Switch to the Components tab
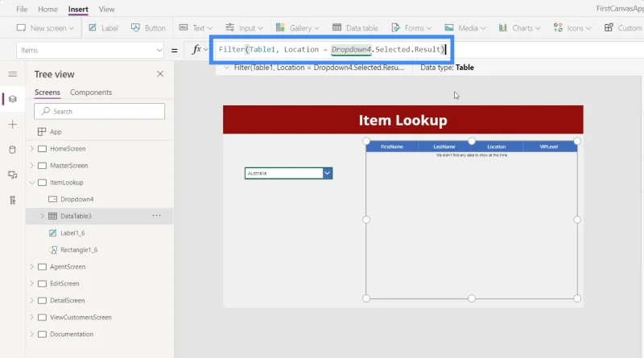This screenshot has height=358, width=644. tap(91, 93)
